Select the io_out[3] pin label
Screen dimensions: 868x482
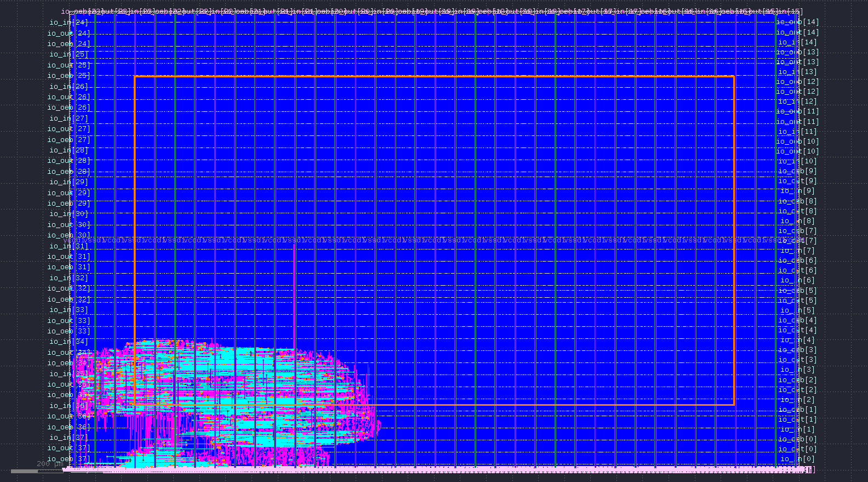(x=798, y=360)
